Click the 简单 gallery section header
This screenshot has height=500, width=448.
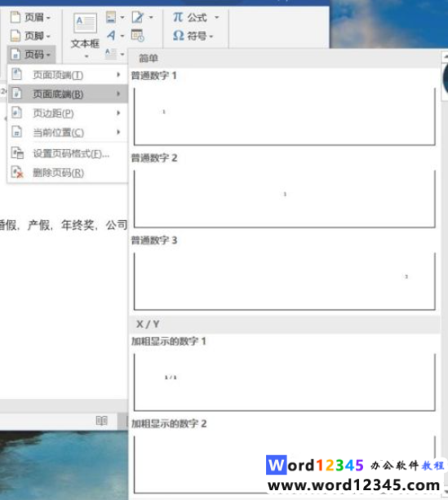point(284,59)
